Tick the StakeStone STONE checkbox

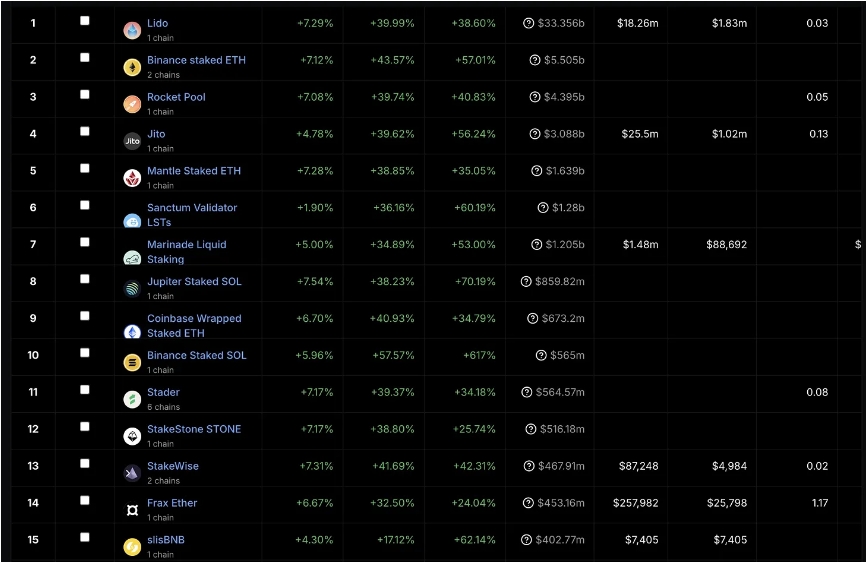tap(85, 427)
